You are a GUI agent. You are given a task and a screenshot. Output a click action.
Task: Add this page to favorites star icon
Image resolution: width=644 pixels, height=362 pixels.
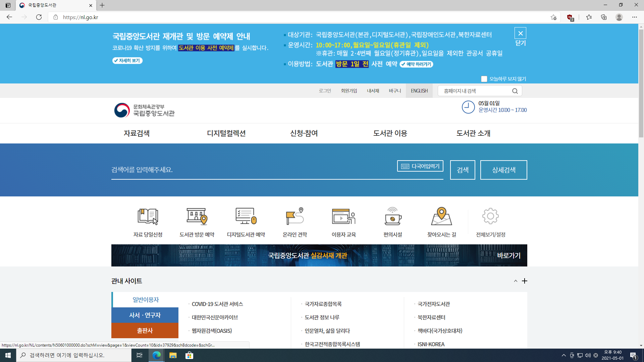pyautogui.click(x=553, y=17)
